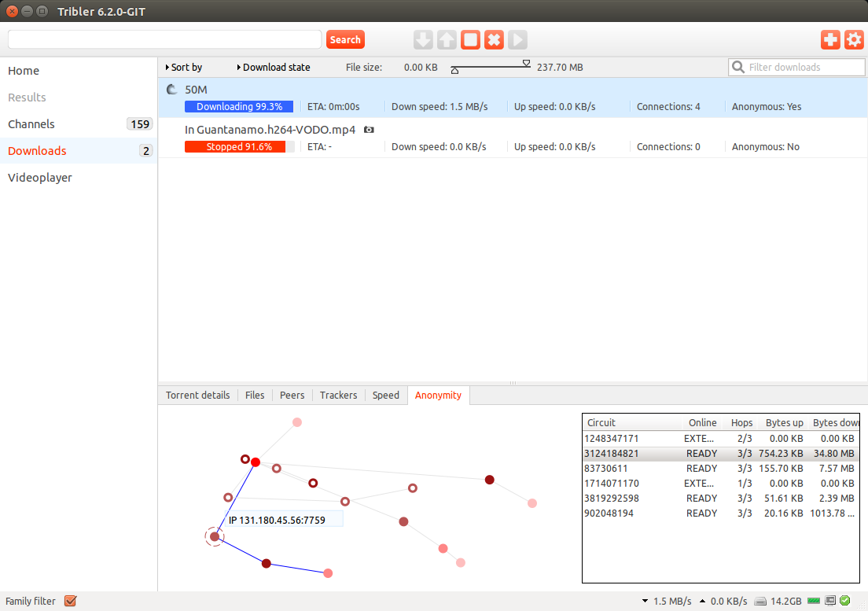This screenshot has width=868, height=611.
Task: Click the main search input field
Action: click(164, 40)
